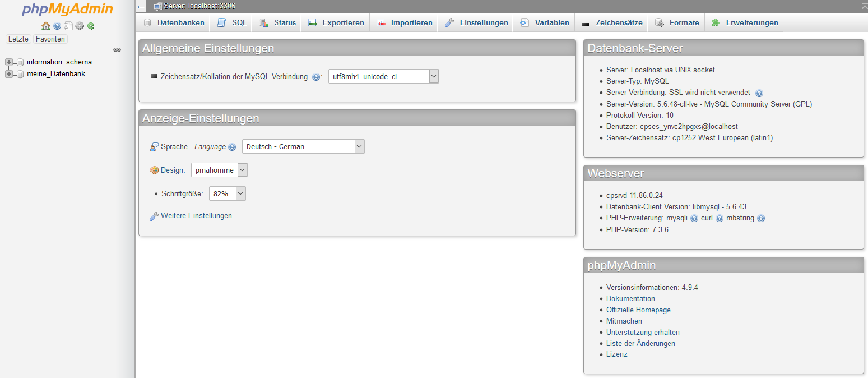Open Weitere Einstellungen link
Viewport: 868px width, 378px height.
196,216
